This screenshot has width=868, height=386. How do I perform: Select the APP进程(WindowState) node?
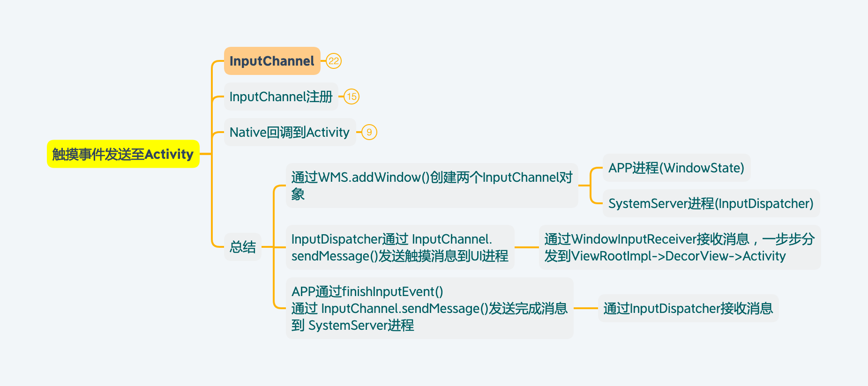point(676,168)
